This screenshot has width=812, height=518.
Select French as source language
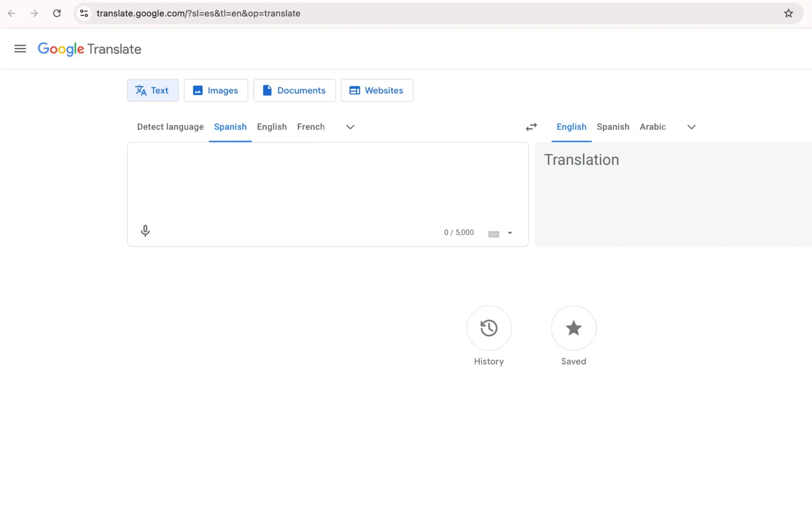tap(311, 127)
